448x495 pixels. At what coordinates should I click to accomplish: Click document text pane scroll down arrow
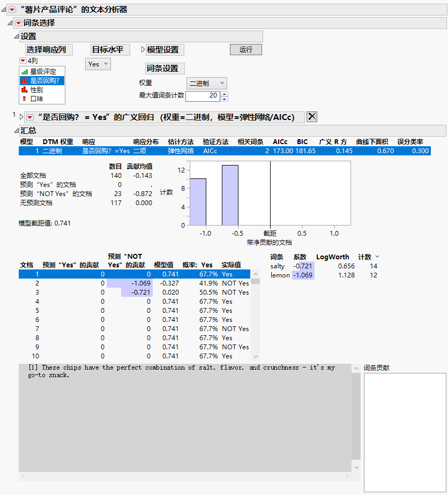(356, 467)
